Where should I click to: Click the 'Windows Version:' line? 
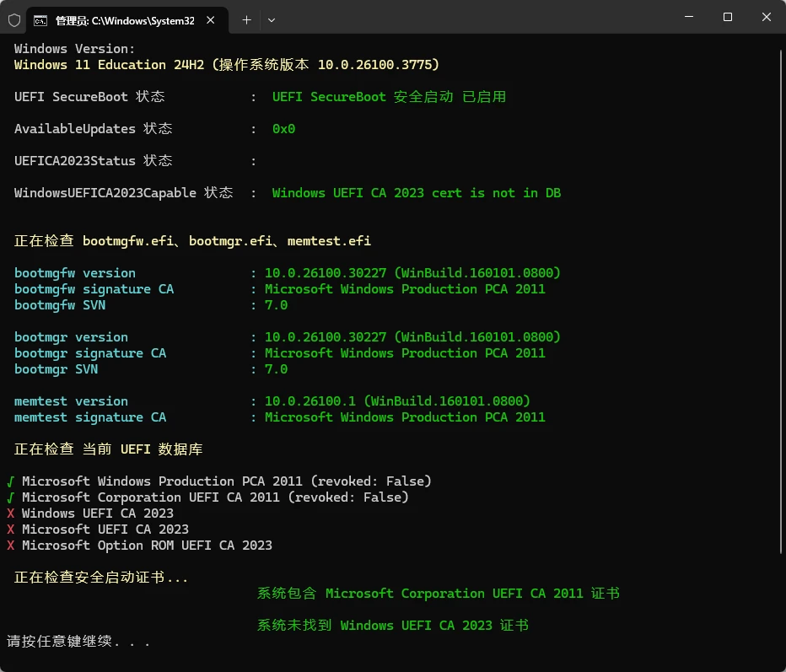coord(74,49)
